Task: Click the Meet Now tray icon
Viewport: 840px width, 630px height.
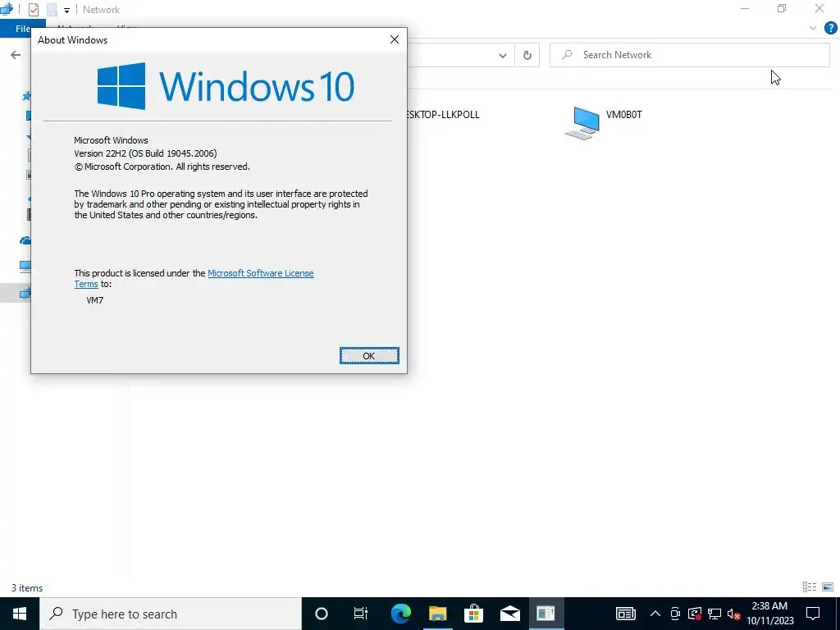Action: point(675,614)
